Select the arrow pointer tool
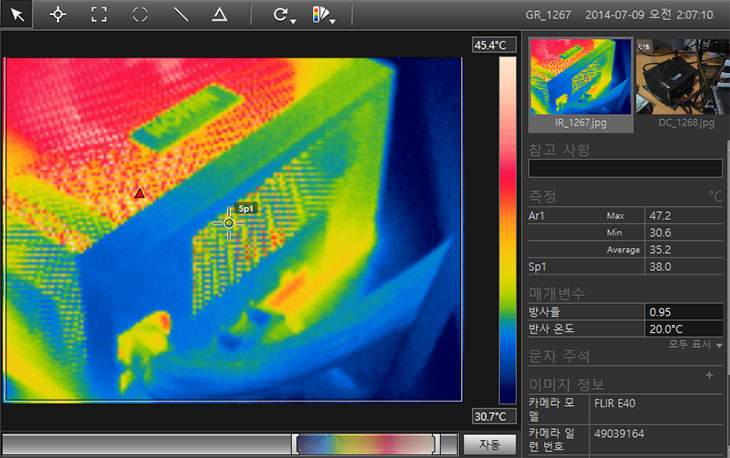Image resolution: width=730 pixels, height=458 pixels. (x=17, y=14)
